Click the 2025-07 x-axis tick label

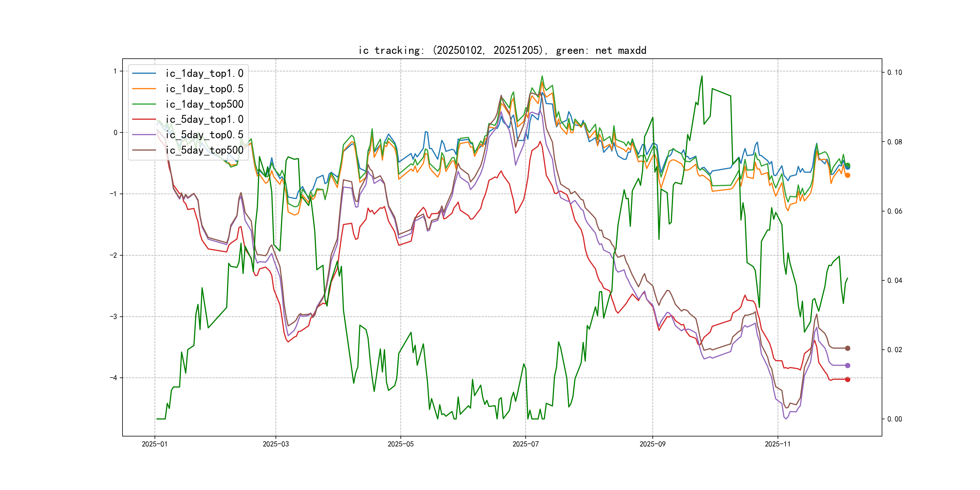[x=525, y=444]
